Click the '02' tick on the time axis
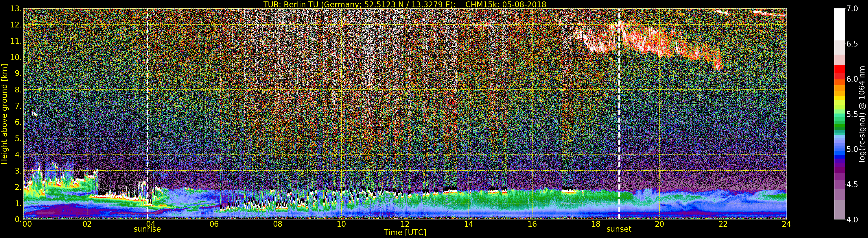868x238 pixels. pos(87,224)
